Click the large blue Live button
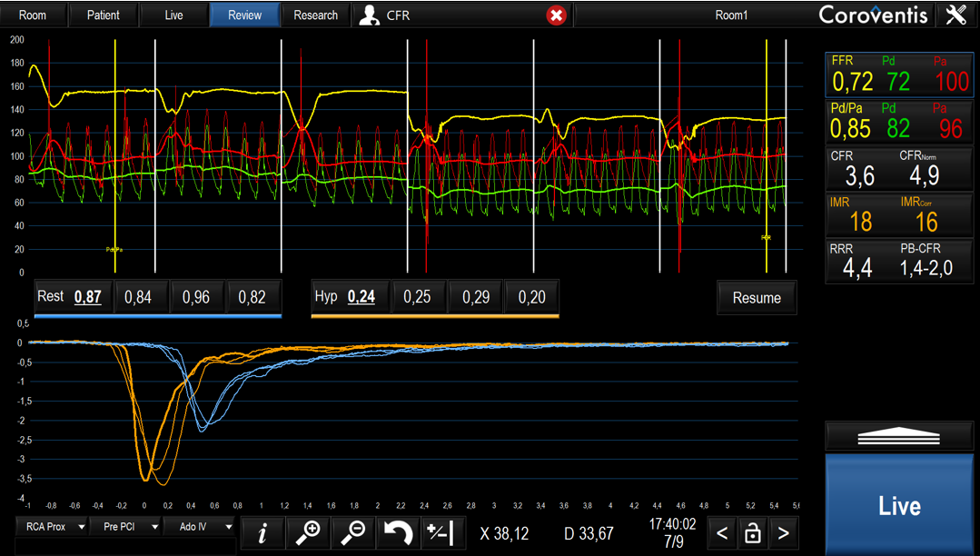 [x=899, y=505]
